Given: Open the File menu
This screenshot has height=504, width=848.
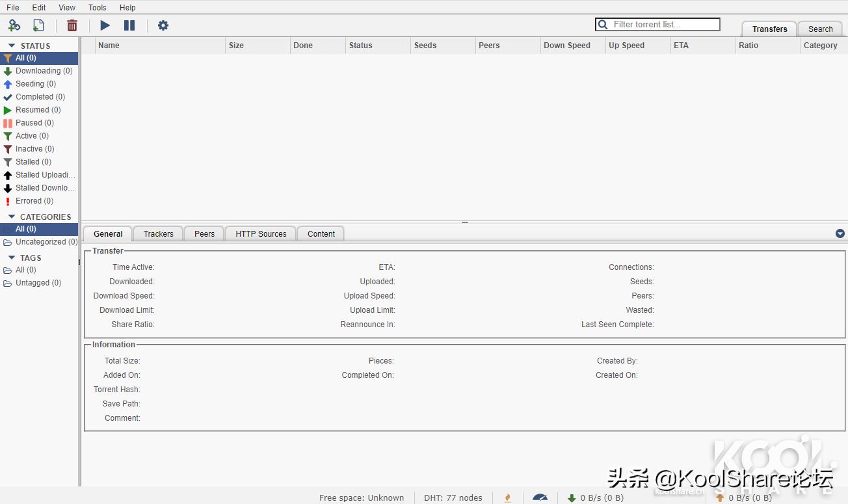Looking at the screenshot, I should tap(13, 7).
